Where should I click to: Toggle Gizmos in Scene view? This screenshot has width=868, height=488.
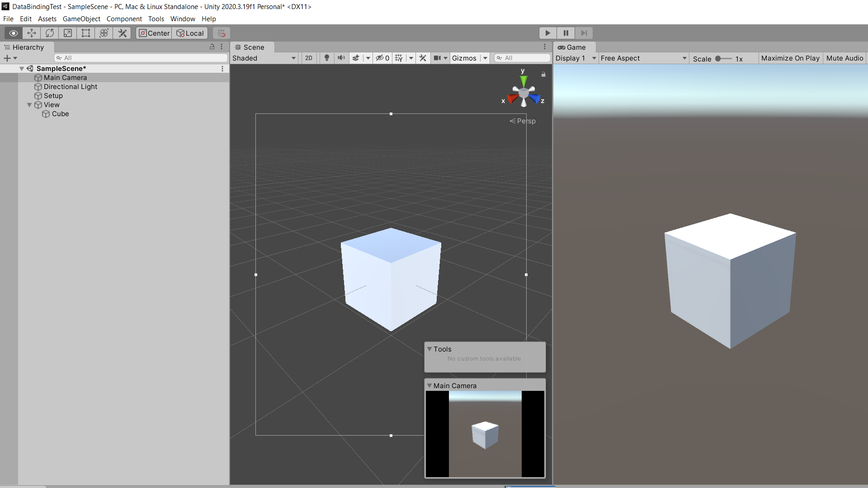click(x=464, y=58)
